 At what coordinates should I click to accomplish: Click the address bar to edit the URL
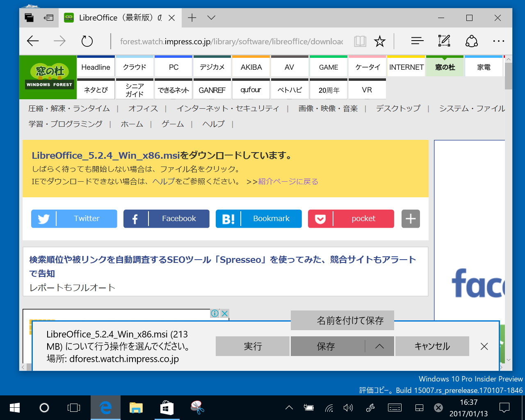click(230, 41)
